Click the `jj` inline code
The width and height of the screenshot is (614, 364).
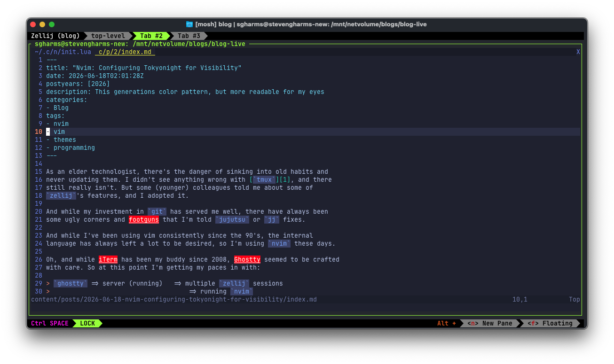tap(272, 219)
